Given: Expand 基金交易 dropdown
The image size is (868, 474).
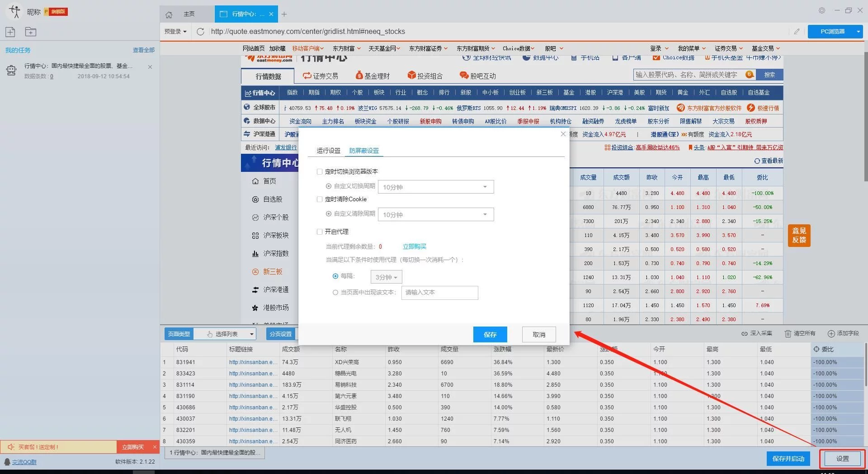Looking at the screenshot, I should (766, 48).
